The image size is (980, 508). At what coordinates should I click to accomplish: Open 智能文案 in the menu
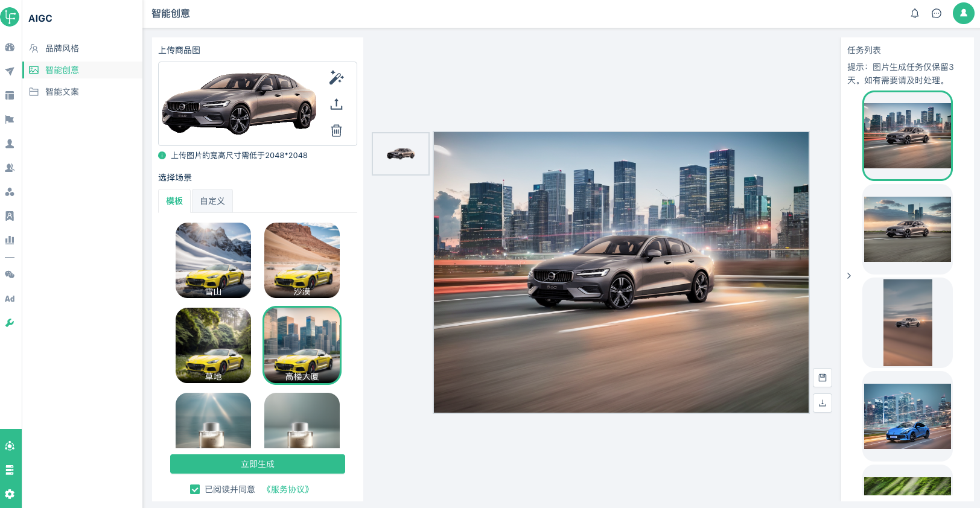62,92
